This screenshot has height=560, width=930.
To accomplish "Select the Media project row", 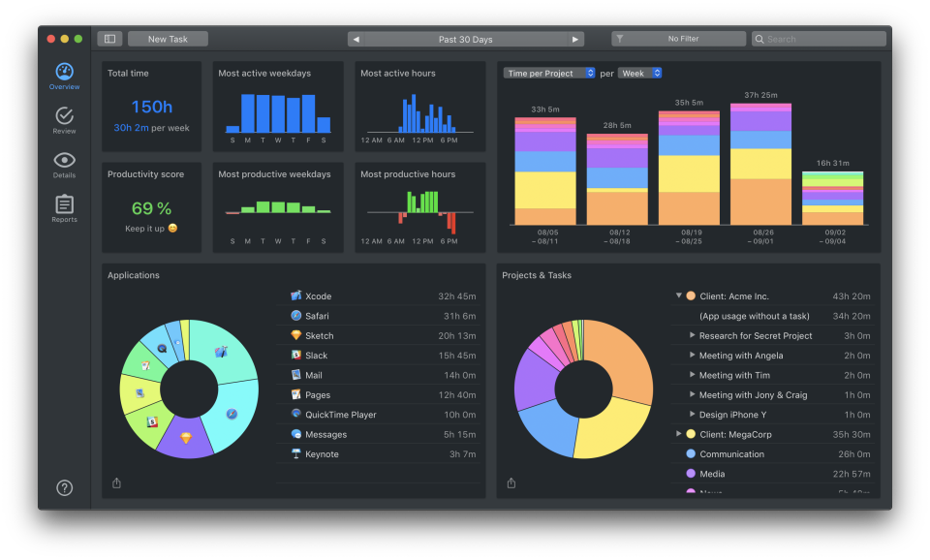I will 773,474.
